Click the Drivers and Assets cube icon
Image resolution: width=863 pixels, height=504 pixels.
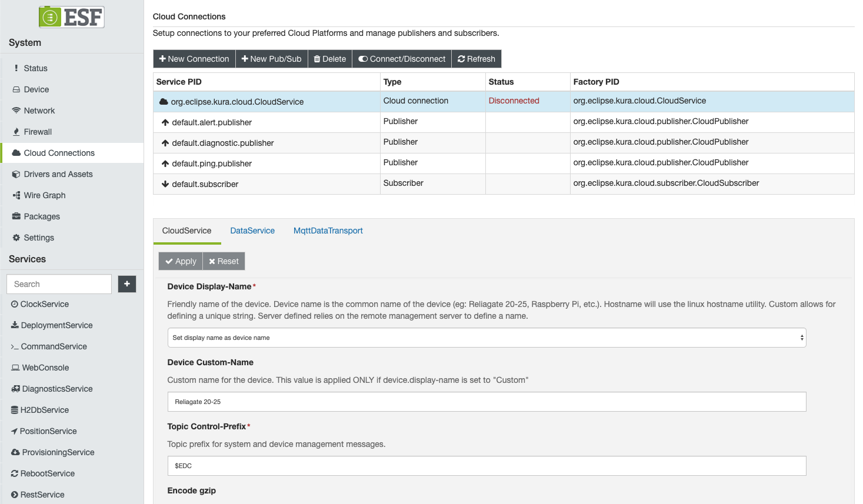click(x=16, y=174)
